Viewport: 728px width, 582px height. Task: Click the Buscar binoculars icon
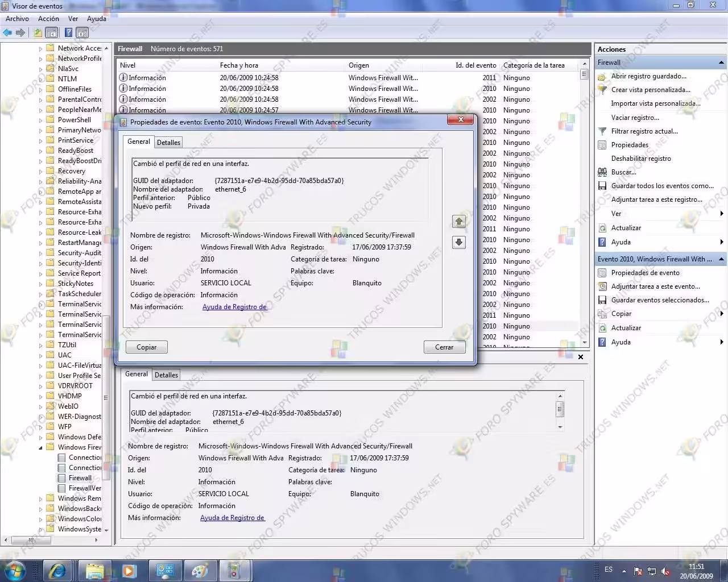[x=602, y=172]
